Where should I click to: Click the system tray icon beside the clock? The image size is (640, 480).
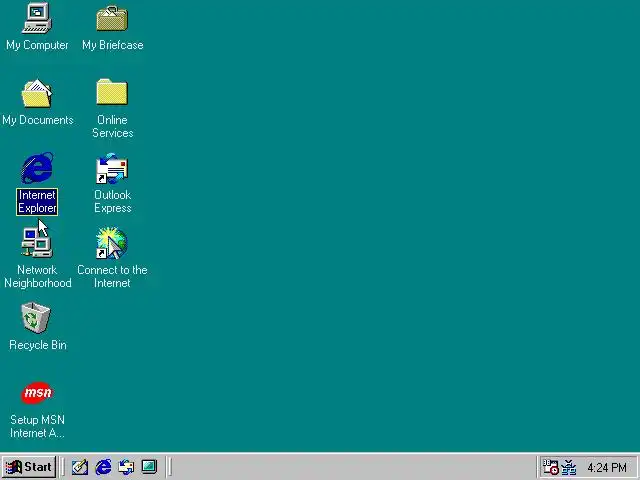[569, 467]
